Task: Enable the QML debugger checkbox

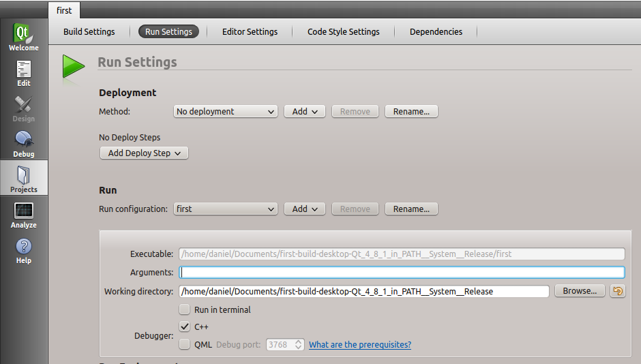Action: [x=184, y=345]
